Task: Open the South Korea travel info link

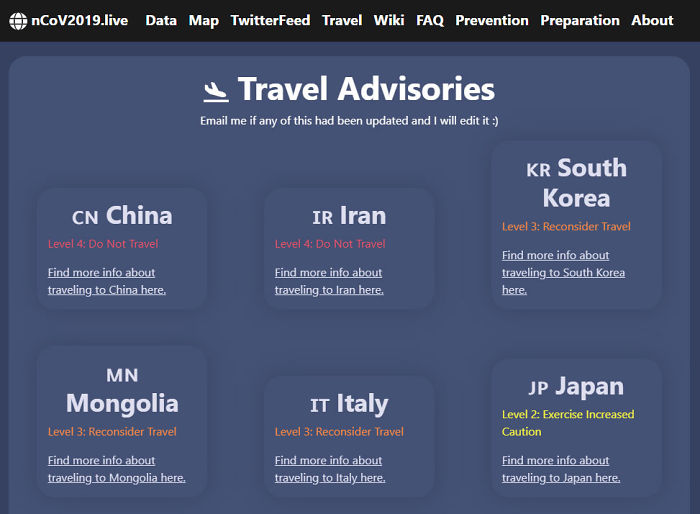Action: click(x=562, y=272)
